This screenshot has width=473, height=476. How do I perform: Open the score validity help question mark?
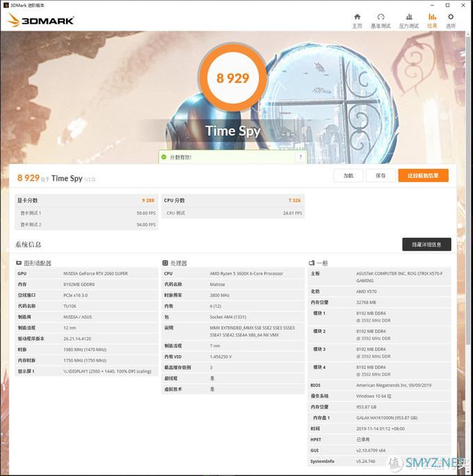(300, 157)
